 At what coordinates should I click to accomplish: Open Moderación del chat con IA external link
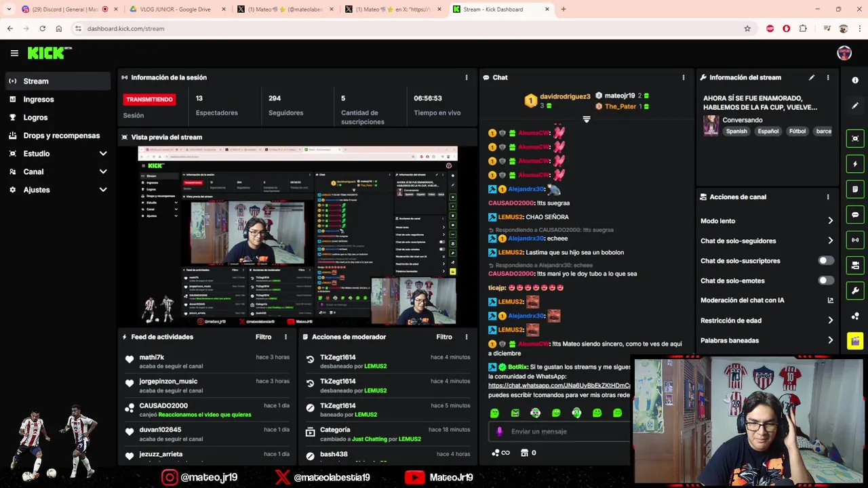tap(831, 300)
